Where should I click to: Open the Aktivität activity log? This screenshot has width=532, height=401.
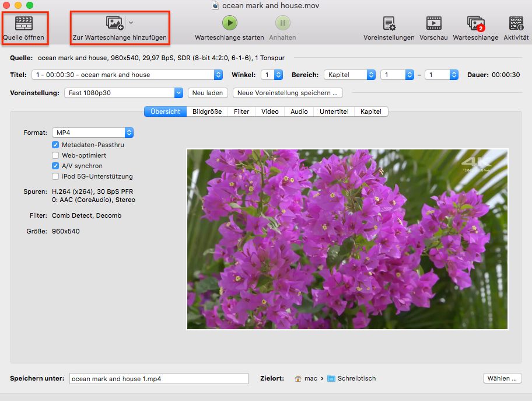516,23
